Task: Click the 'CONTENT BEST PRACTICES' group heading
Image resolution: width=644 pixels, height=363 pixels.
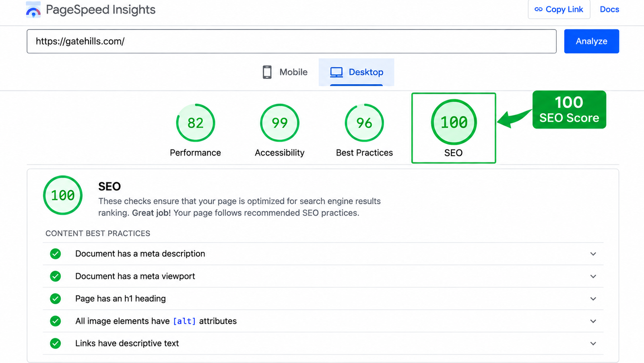Action: point(98,233)
